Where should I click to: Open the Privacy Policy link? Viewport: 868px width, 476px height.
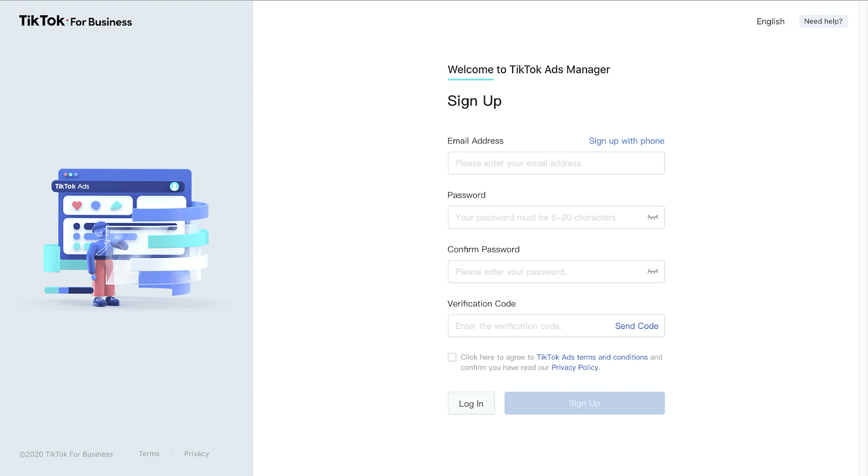click(575, 367)
